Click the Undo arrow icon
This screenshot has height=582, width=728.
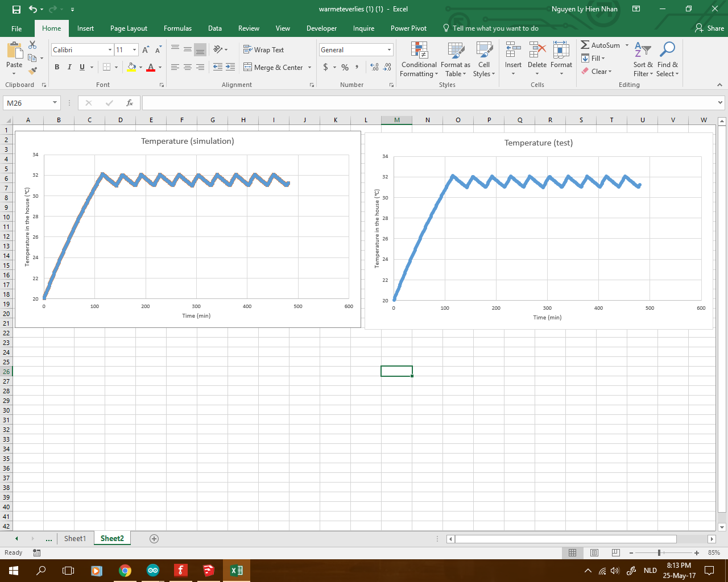32,9
